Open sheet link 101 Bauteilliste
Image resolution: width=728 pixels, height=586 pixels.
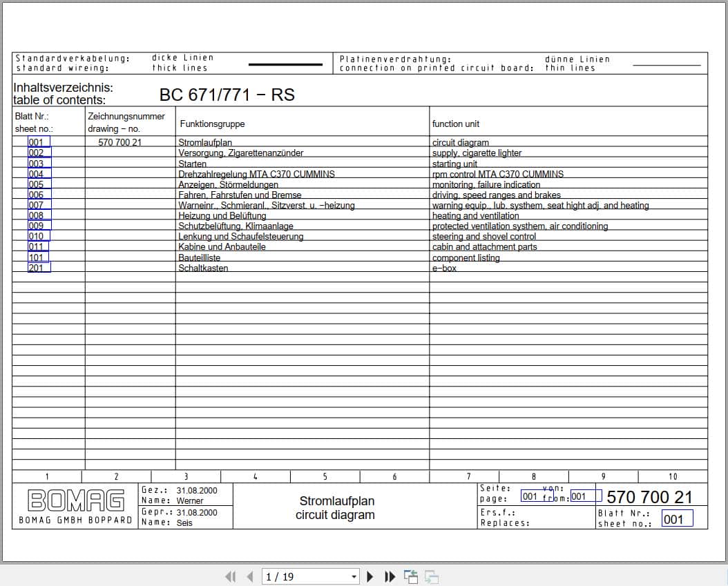[x=39, y=257]
